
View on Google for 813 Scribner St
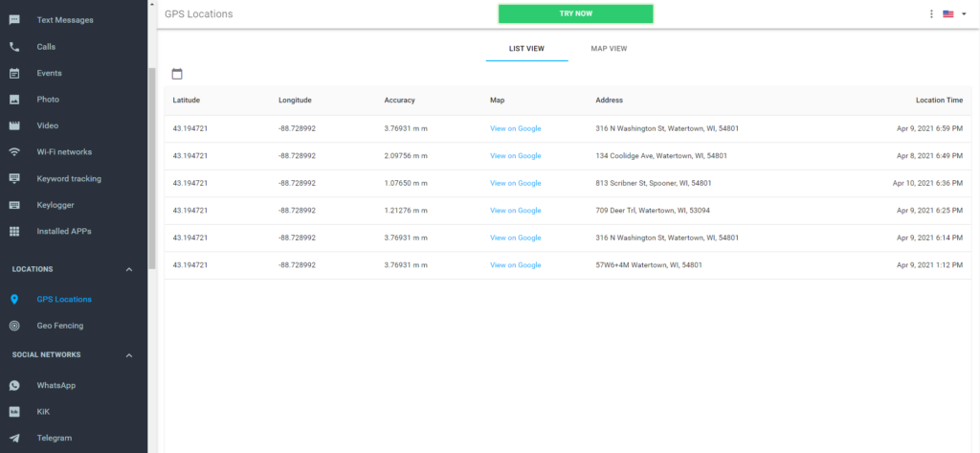coord(516,183)
